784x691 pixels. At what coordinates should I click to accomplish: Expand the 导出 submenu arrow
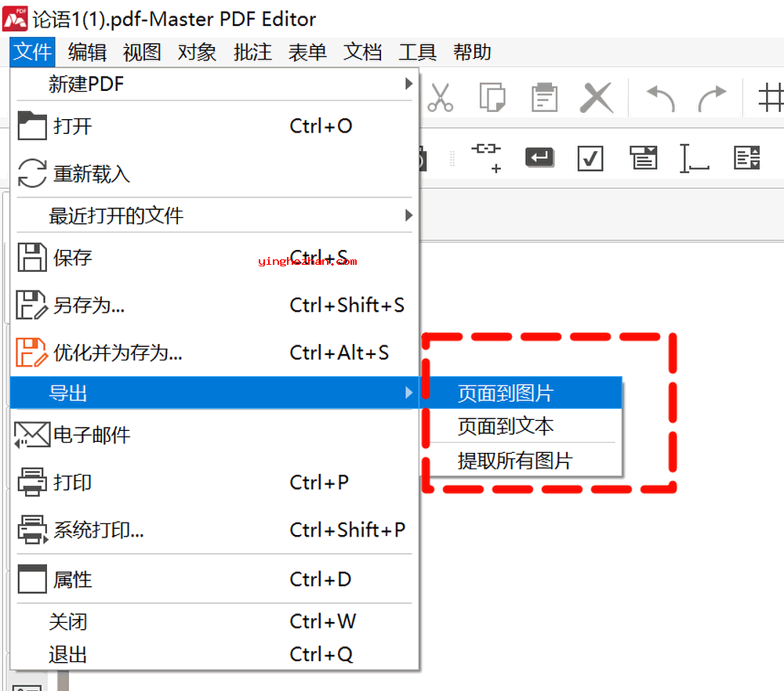(x=408, y=393)
